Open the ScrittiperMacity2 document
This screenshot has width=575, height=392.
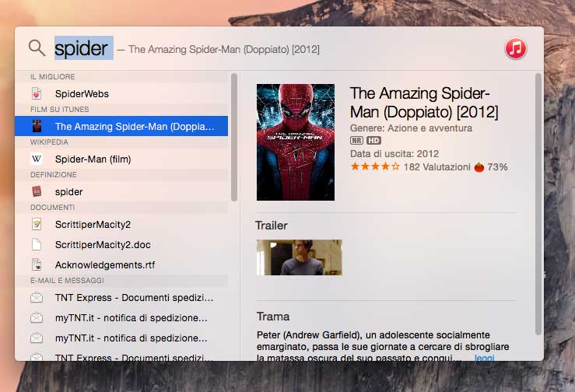tap(121, 224)
